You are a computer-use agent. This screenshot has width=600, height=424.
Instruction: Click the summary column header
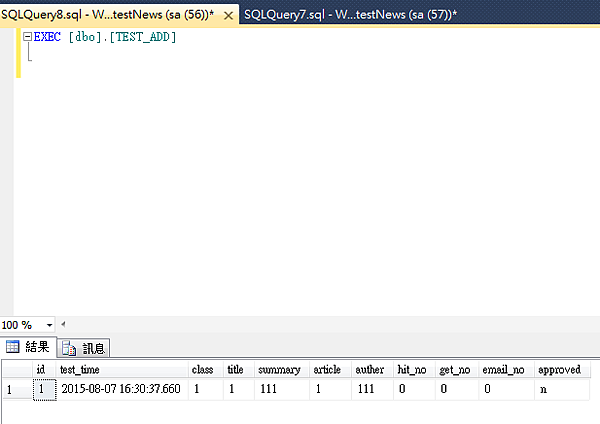coord(282,370)
